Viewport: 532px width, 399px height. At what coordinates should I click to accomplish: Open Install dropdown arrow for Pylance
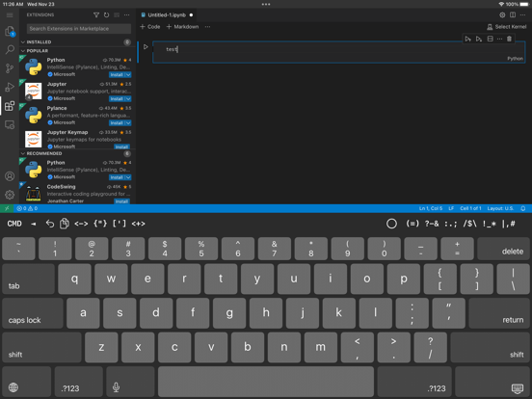[128, 122]
